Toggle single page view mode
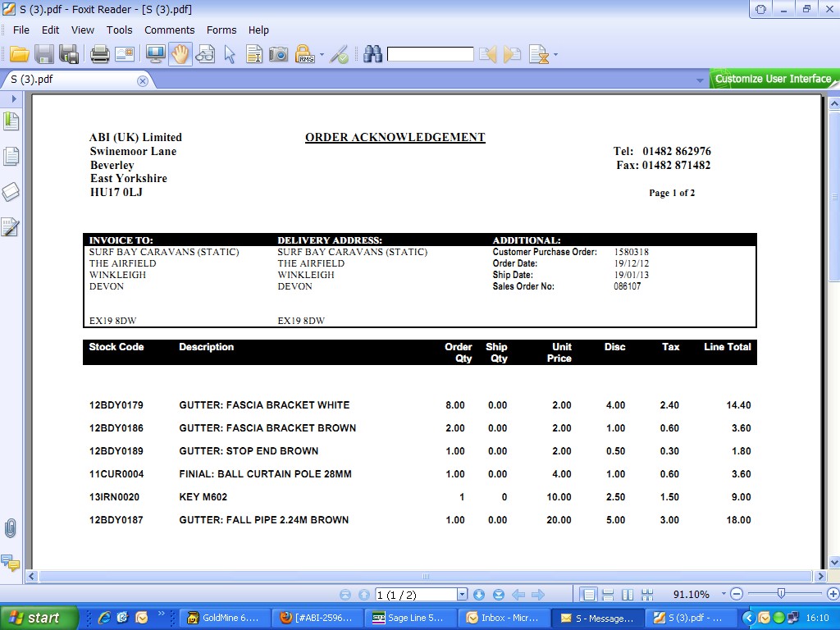 click(x=588, y=595)
